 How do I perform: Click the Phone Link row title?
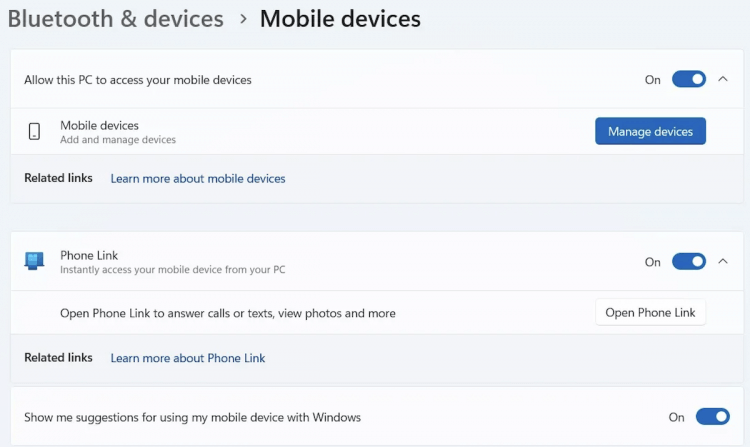tap(89, 255)
